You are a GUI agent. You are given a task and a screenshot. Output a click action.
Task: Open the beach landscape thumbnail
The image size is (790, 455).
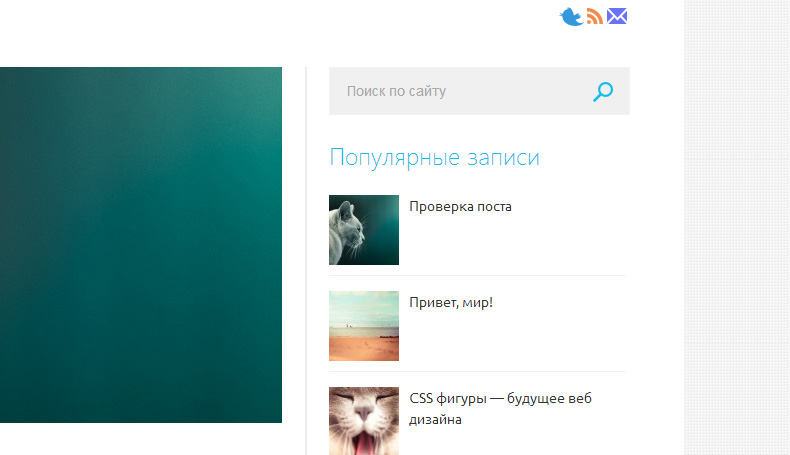(364, 326)
